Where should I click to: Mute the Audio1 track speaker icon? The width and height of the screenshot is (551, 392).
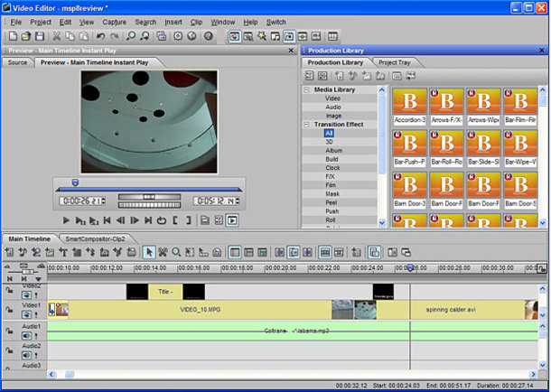tap(27, 336)
